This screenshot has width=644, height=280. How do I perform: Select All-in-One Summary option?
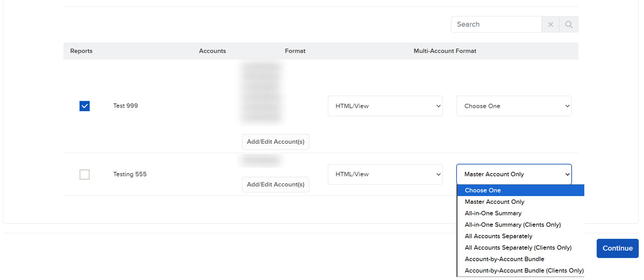(x=493, y=213)
